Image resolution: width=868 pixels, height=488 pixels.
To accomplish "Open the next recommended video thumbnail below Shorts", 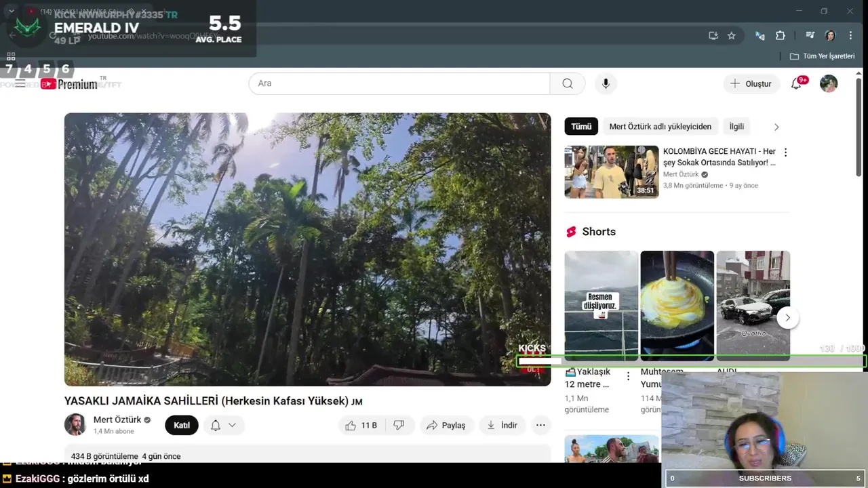I will coord(612,449).
